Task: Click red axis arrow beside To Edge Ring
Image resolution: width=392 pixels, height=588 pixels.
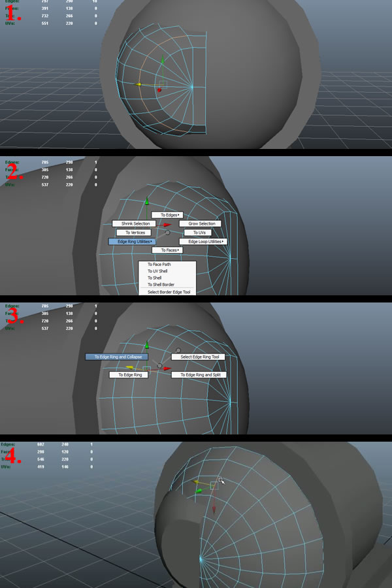Action: 166,368
